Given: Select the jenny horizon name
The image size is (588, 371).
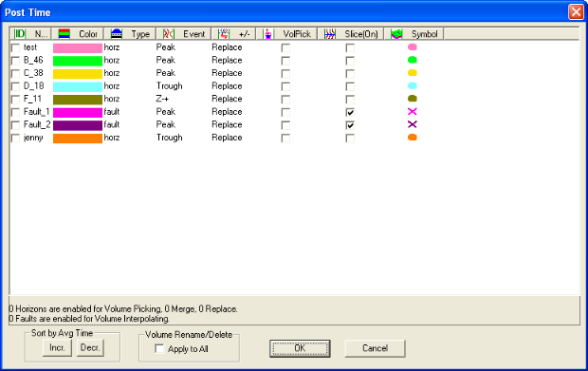Looking at the screenshot, I should [33, 138].
